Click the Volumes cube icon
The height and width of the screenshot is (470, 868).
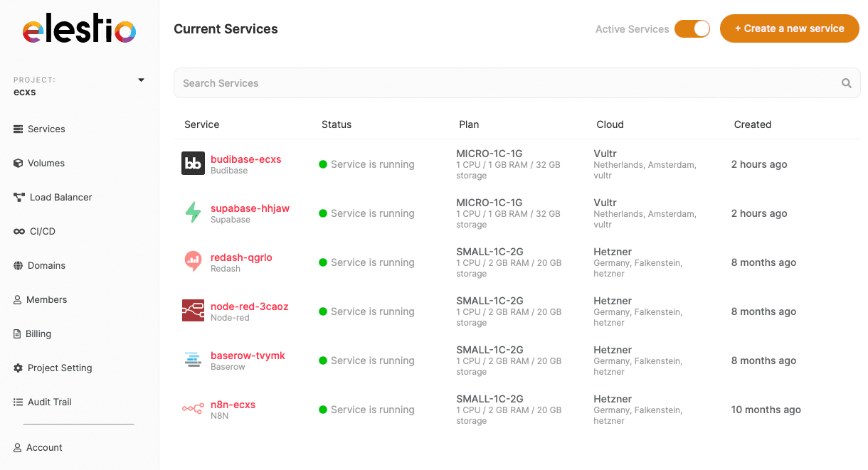pos(18,163)
